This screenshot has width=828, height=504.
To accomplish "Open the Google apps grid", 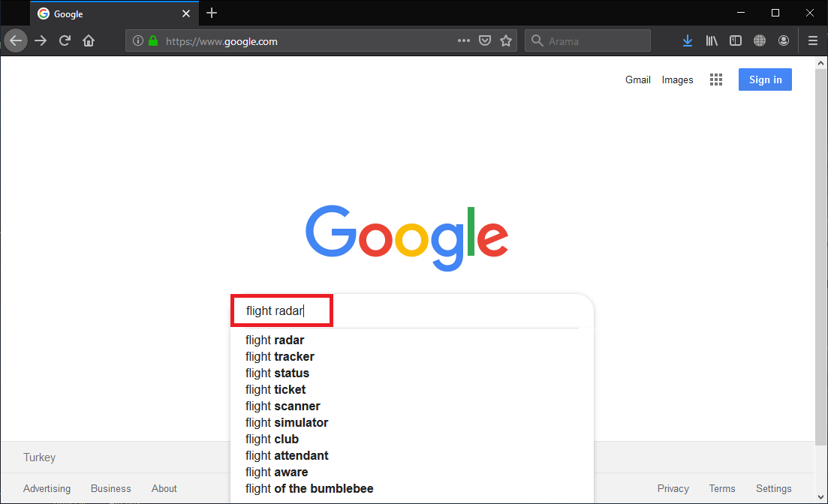I will pyautogui.click(x=715, y=79).
